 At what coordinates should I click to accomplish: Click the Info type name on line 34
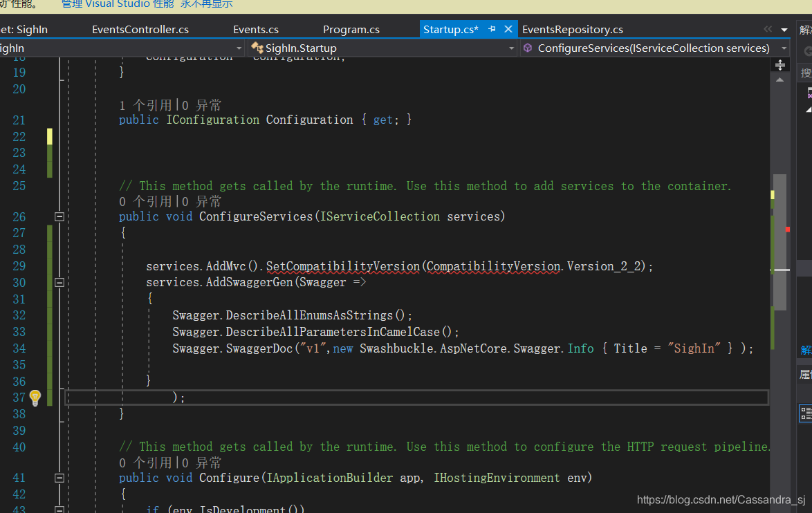point(580,348)
